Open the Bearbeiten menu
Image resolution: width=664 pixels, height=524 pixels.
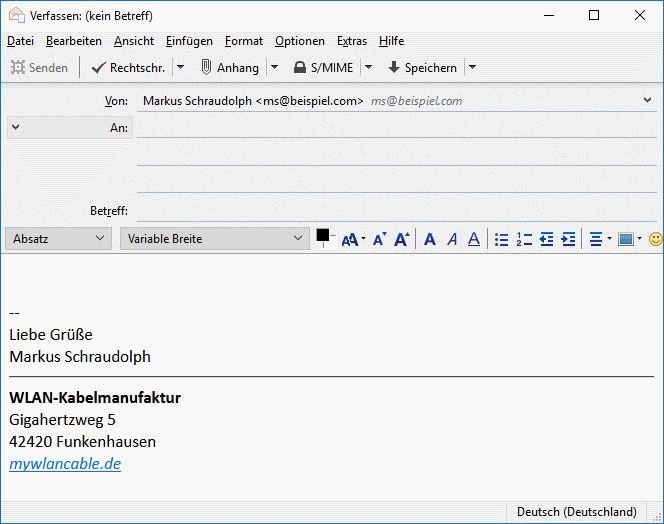(74, 41)
